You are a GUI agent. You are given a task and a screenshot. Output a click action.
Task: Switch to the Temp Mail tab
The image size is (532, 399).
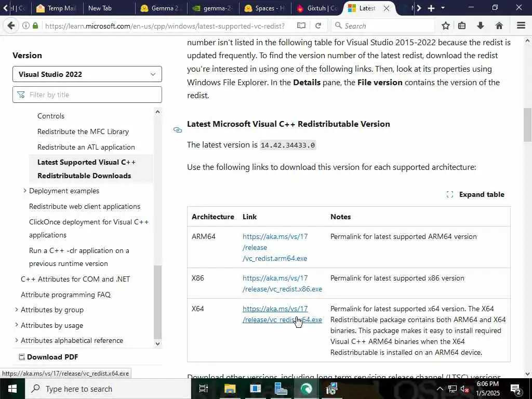point(56,8)
